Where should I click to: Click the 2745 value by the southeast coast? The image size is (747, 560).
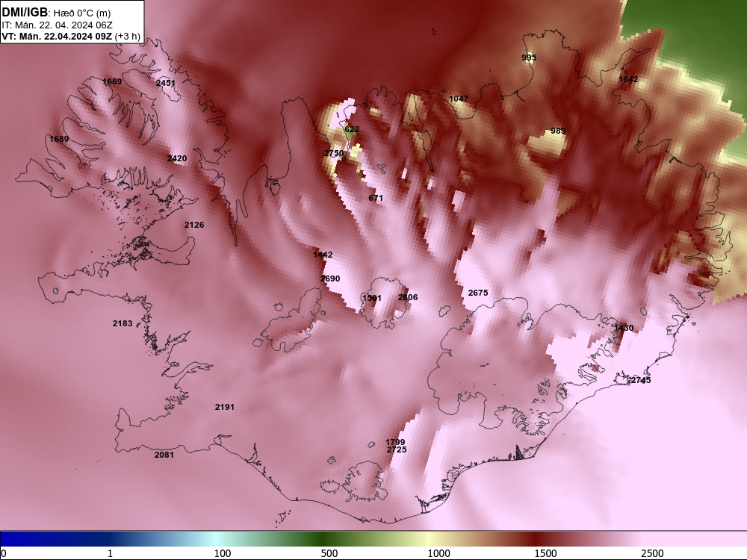[x=641, y=381]
